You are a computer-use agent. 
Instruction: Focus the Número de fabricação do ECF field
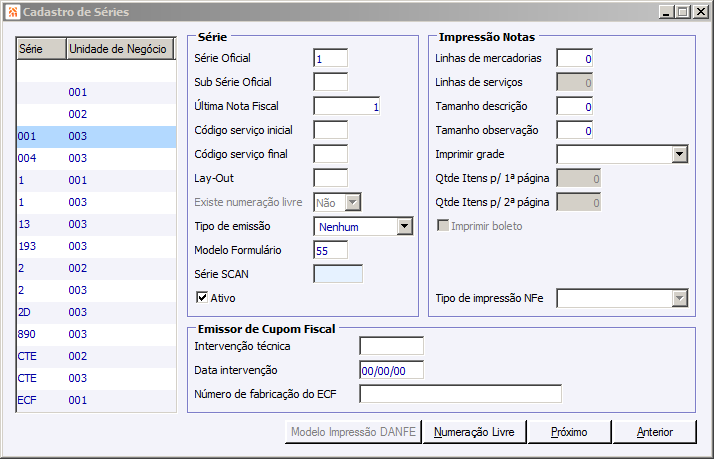(x=460, y=393)
